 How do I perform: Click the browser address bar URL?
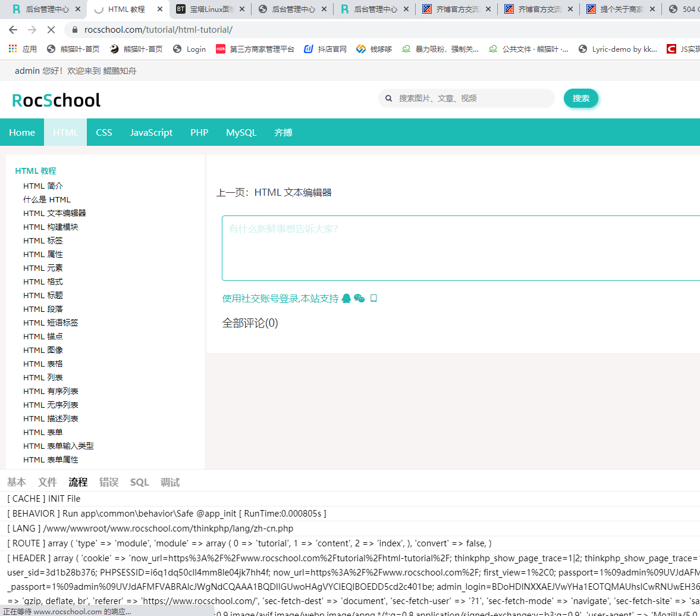tap(158, 30)
